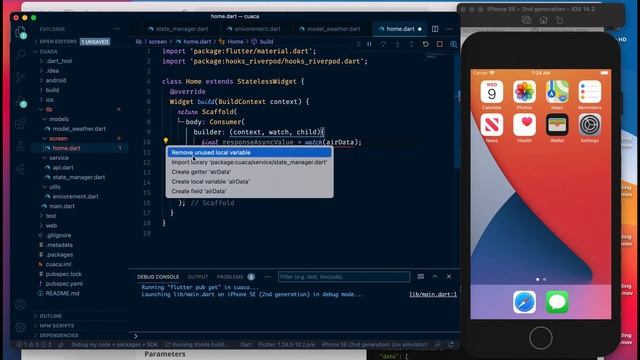This screenshot has height=360, width=640.
Task: Expand the Open Editors section
Action: click(x=58, y=42)
